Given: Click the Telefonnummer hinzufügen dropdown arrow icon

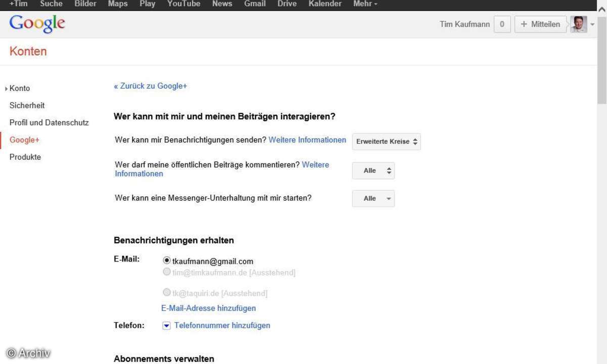Looking at the screenshot, I should (166, 326).
